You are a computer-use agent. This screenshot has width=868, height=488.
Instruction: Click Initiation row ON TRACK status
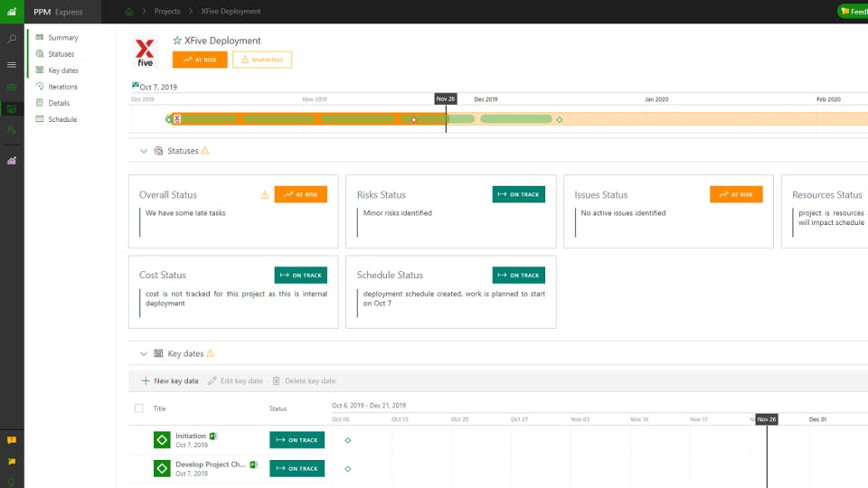[297, 440]
